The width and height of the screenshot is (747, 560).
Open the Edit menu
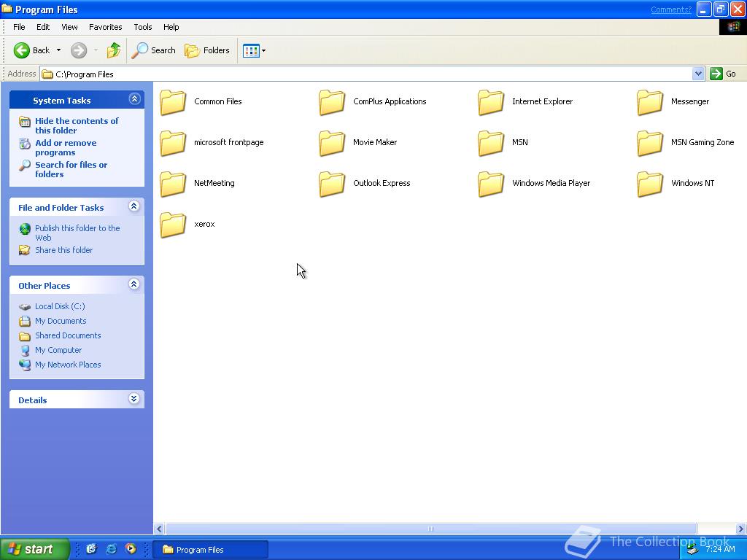43,27
